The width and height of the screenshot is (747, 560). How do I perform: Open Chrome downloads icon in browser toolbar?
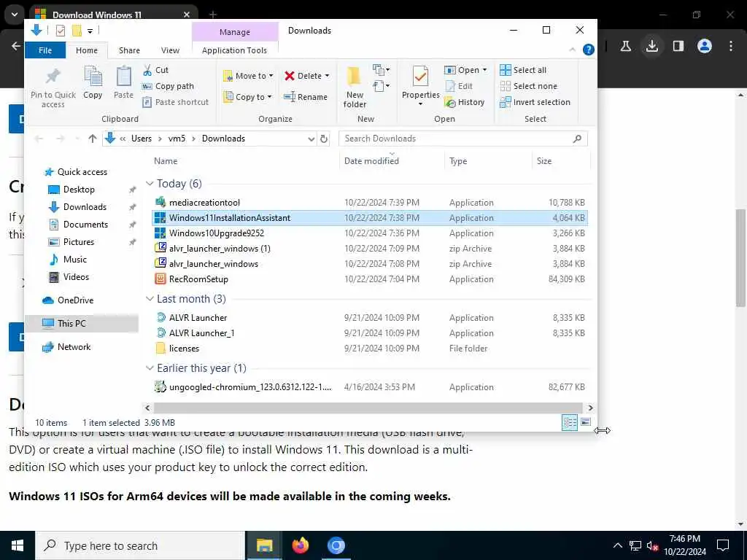[652, 46]
